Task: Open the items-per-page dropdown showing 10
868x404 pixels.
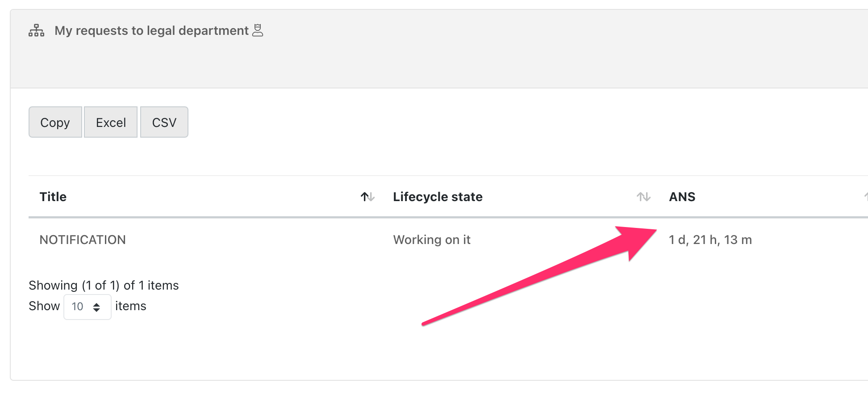Action: coord(87,307)
